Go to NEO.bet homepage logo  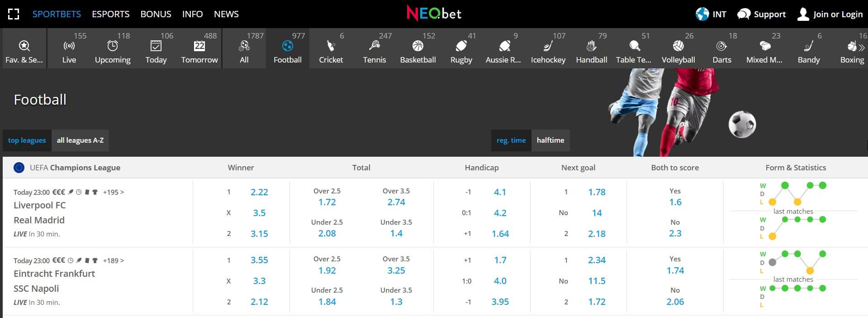(434, 14)
